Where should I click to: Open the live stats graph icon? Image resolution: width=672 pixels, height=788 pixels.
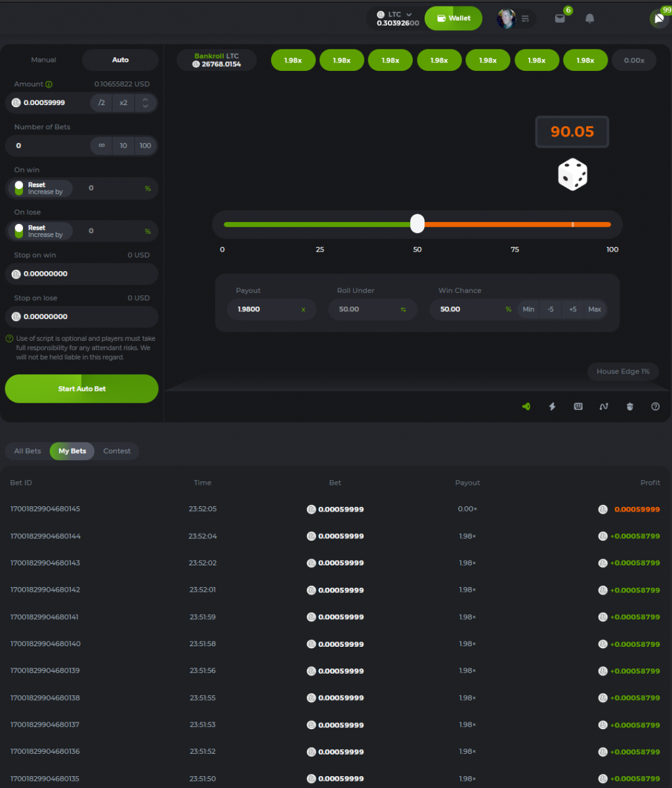click(x=604, y=406)
